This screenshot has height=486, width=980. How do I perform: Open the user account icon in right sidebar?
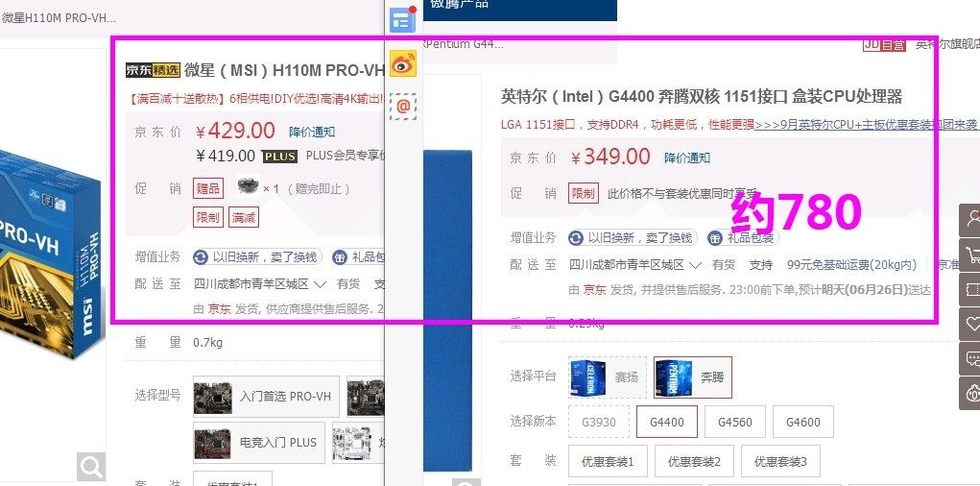click(972, 219)
